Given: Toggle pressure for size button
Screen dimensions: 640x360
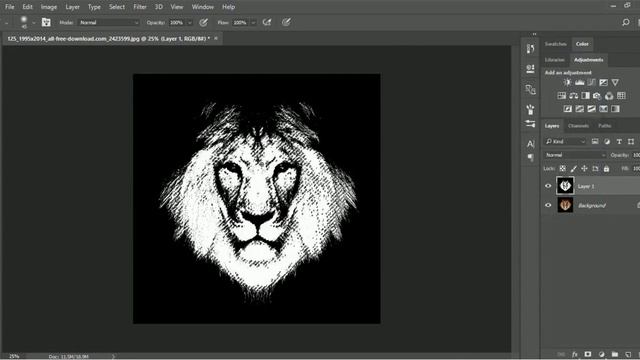Looking at the screenshot, I should coord(287,22).
